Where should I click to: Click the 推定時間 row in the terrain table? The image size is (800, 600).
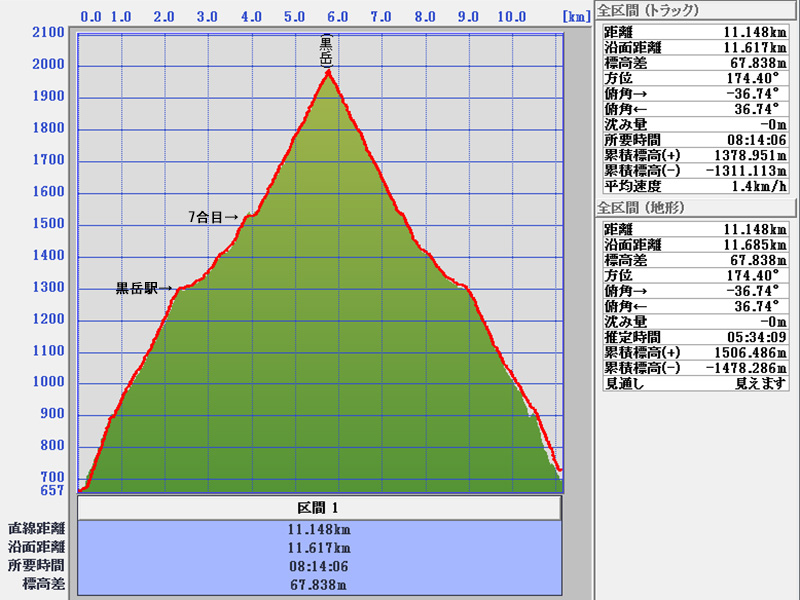pos(694,337)
